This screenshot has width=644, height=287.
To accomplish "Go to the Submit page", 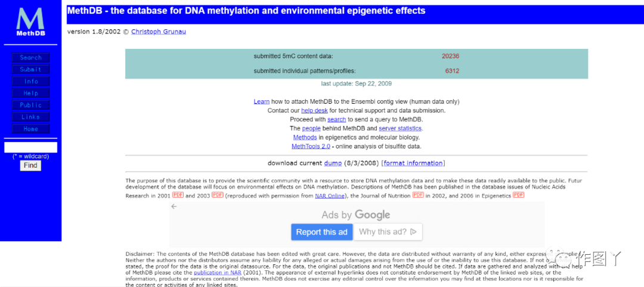I will point(30,70).
